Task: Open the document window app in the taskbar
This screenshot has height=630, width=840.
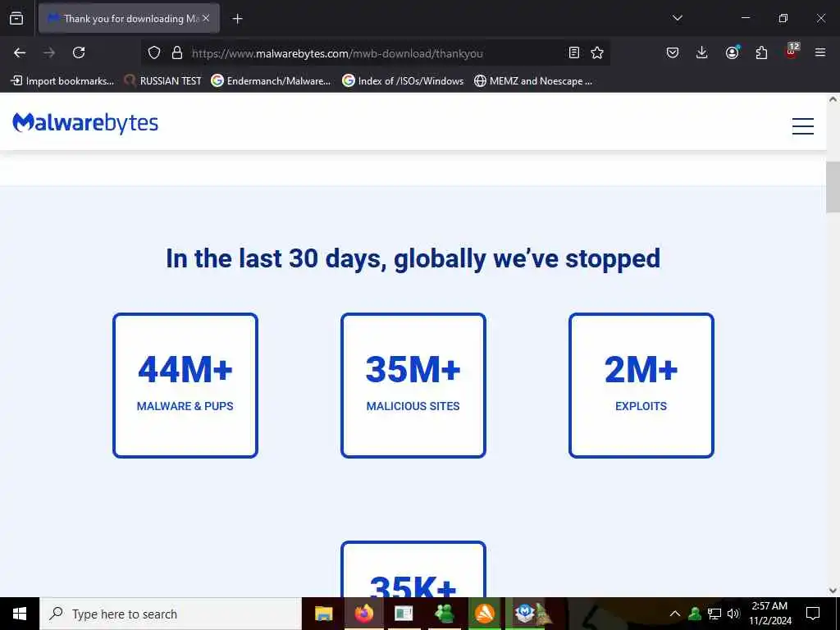Action: pyautogui.click(x=404, y=614)
